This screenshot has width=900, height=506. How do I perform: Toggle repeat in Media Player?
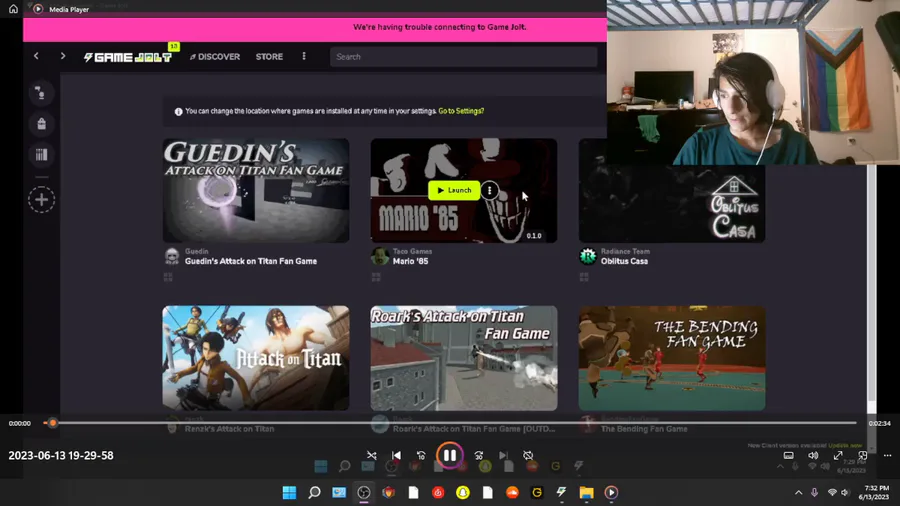coord(528,456)
